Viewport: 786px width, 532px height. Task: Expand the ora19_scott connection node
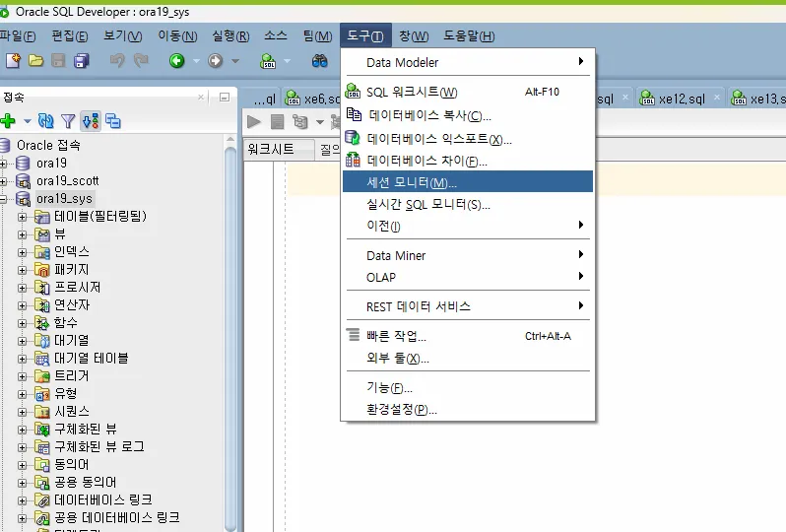(x=3, y=181)
